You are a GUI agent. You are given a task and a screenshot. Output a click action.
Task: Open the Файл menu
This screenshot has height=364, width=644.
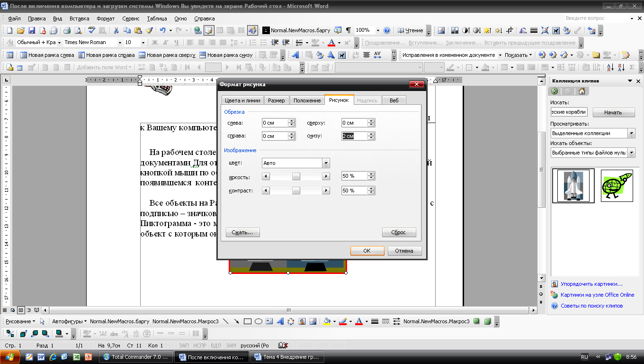click(x=14, y=18)
